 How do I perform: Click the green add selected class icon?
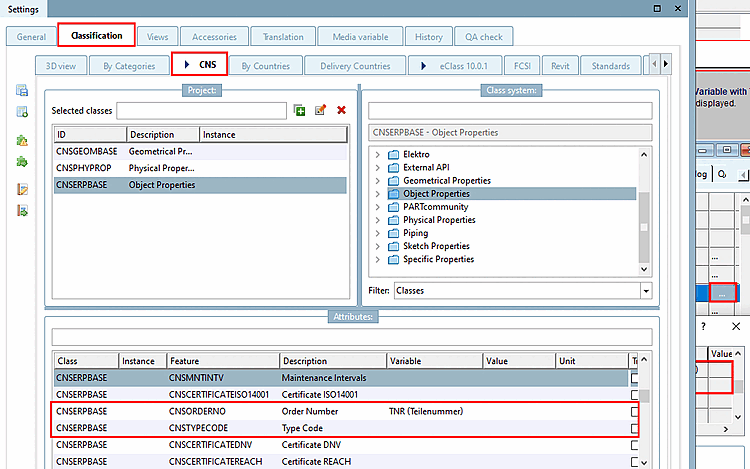[x=299, y=110]
